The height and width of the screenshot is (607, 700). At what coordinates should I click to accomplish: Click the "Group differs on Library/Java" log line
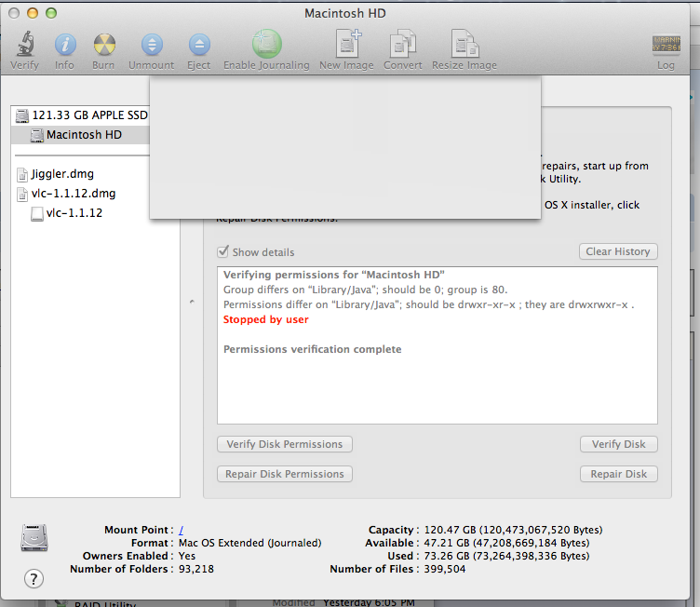(x=366, y=290)
